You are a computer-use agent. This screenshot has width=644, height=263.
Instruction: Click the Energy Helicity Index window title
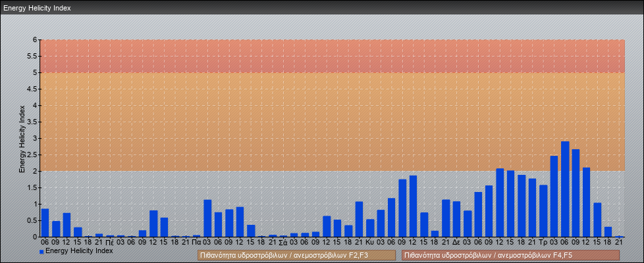click(37, 8)
